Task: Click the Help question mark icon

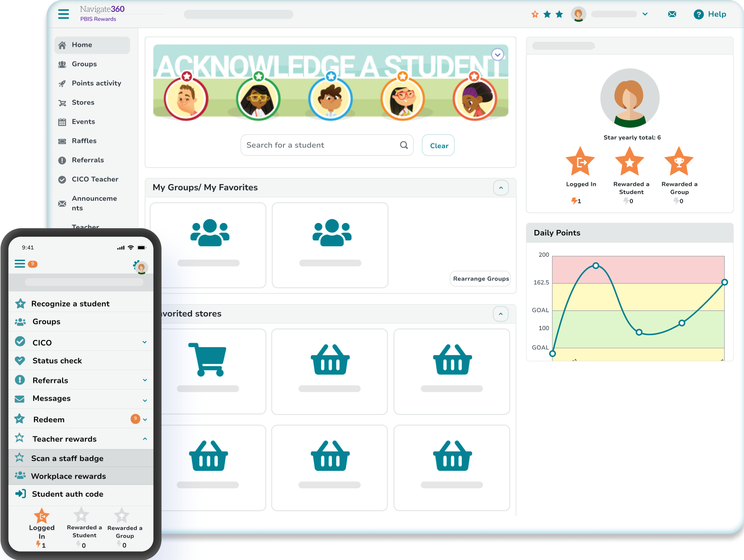Action: point(699,14)
